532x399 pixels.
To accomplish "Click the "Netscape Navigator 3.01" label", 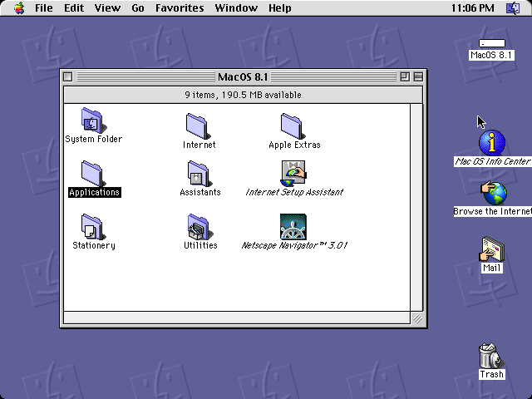I will click(294, 246).
